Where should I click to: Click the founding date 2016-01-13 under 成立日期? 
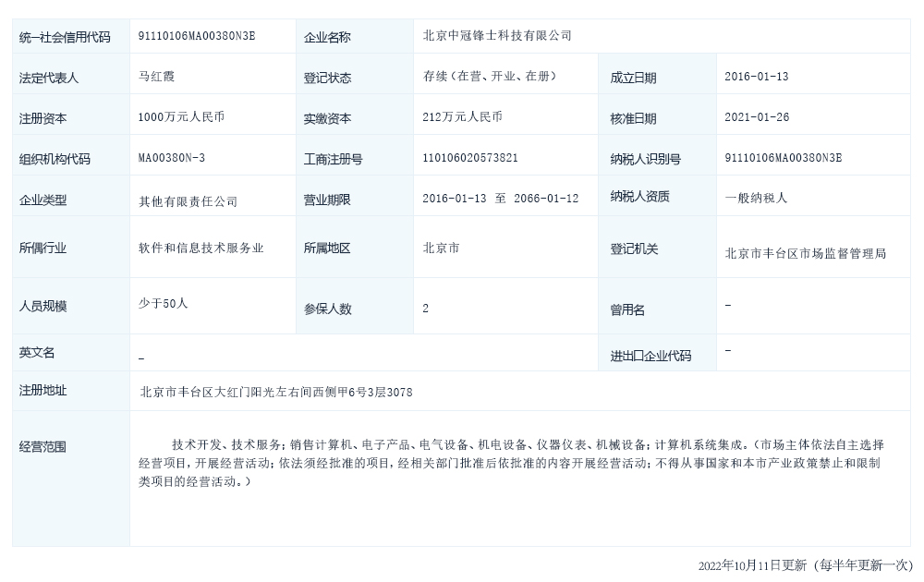[757, 77]
